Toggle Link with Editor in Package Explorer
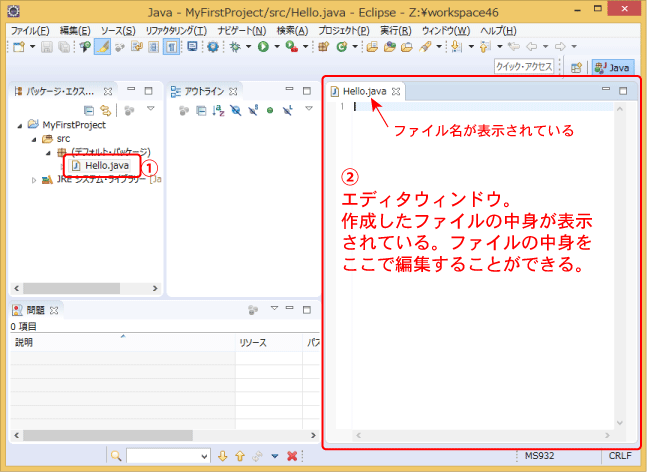647x472 pixels. pos(106,110)
